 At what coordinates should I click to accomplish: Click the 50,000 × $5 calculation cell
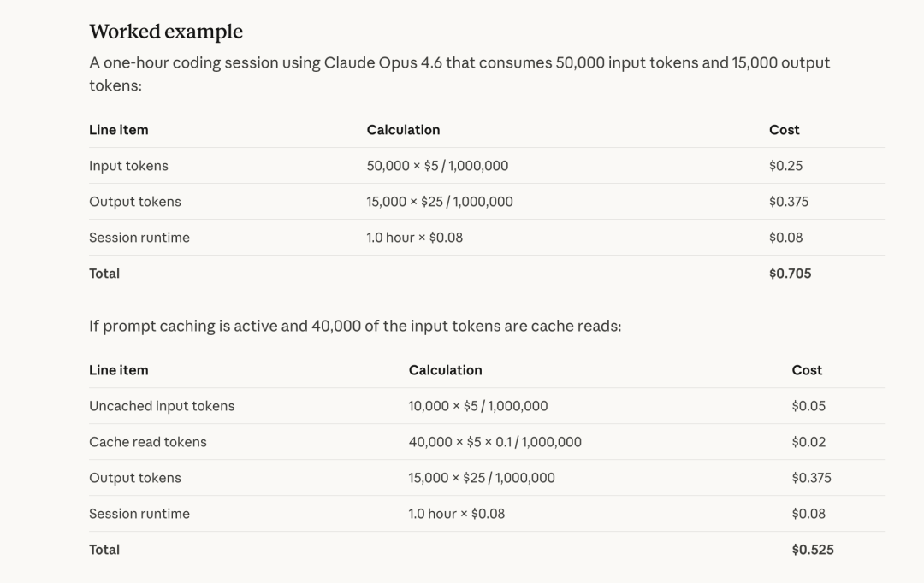[437, 166]
